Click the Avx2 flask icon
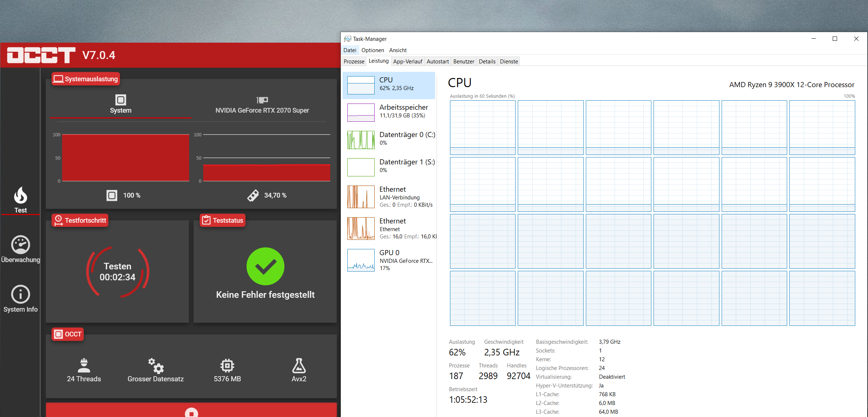Viewport: 868px width, 417px height. click(299, 365)
